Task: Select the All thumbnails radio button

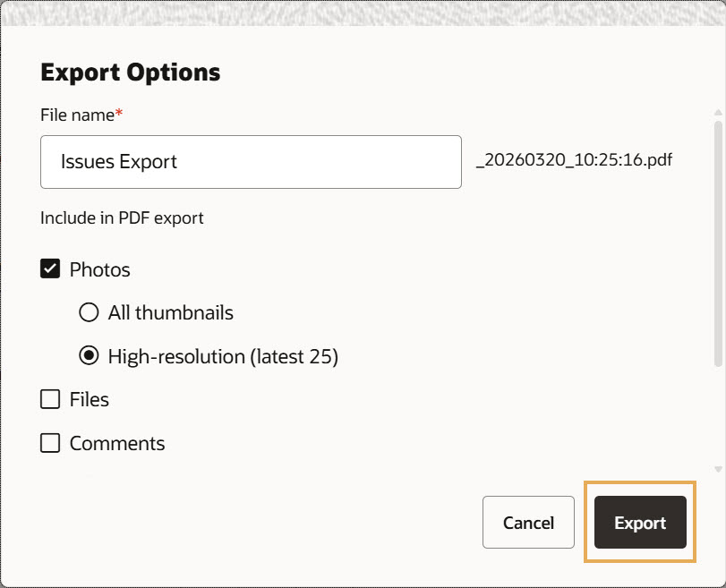Action: (89, 313)
